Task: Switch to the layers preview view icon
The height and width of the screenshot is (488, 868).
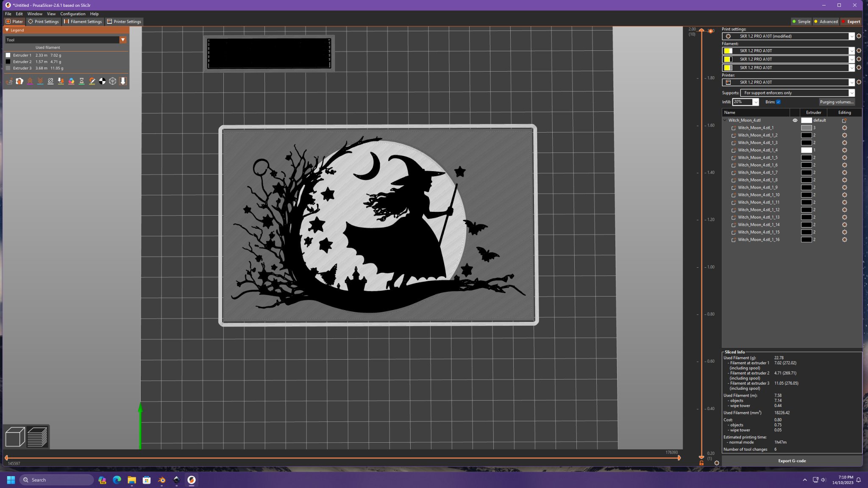Action: coord(37,437)
